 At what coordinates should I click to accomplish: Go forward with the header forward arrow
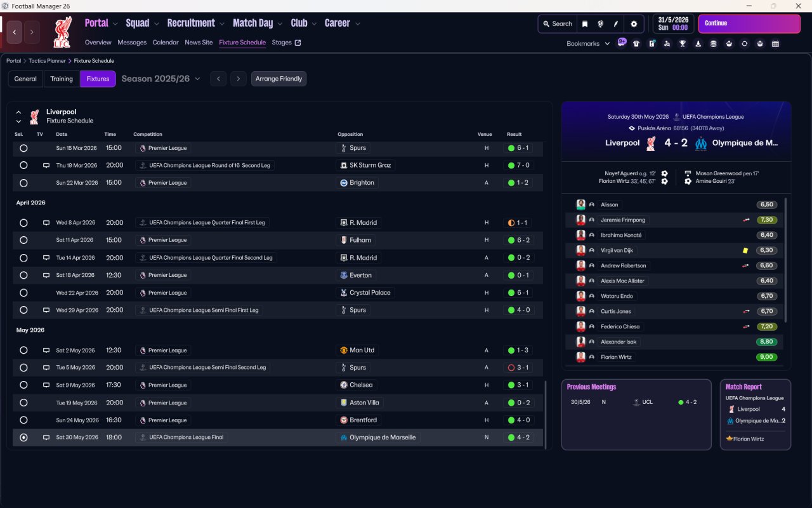[32, 32]
